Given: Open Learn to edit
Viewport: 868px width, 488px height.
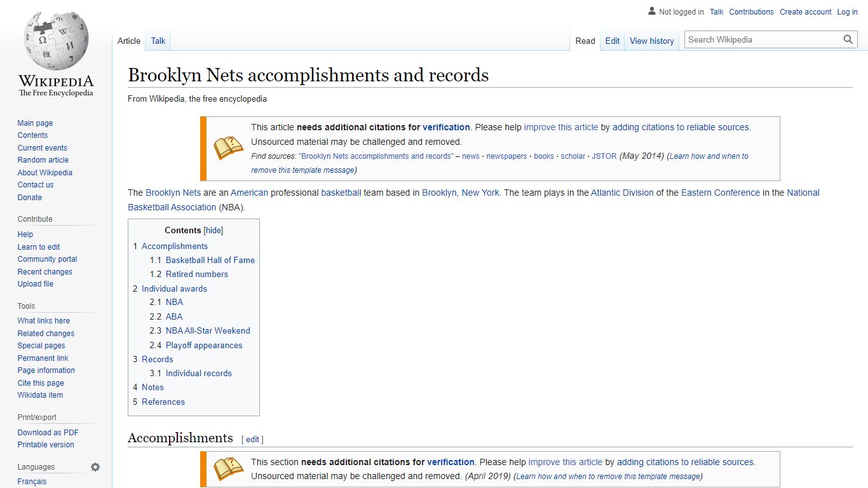Looking at the screenshot, I should (39, 247).
